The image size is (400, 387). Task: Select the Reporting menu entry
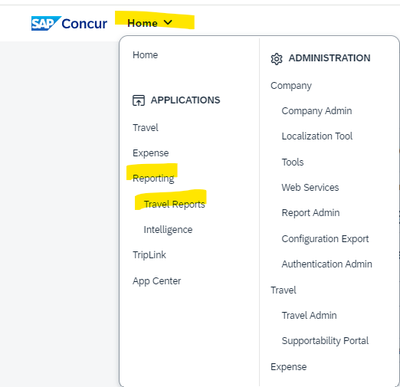tap(153, 178)
